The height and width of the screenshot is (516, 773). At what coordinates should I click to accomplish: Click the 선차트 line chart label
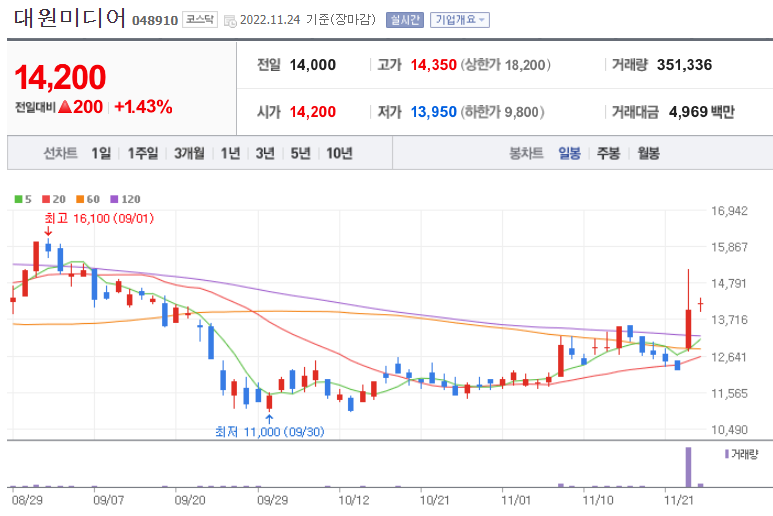(x=60, y=153)
